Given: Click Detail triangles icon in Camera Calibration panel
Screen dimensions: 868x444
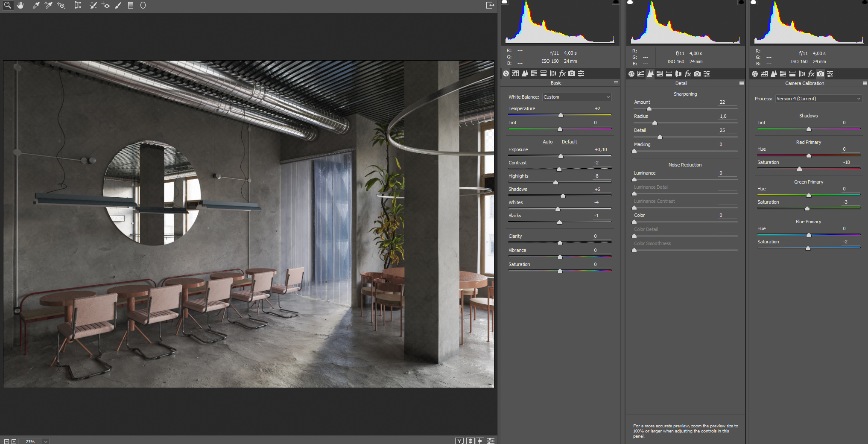Looking at the screenshot, I should click(774, 74).
